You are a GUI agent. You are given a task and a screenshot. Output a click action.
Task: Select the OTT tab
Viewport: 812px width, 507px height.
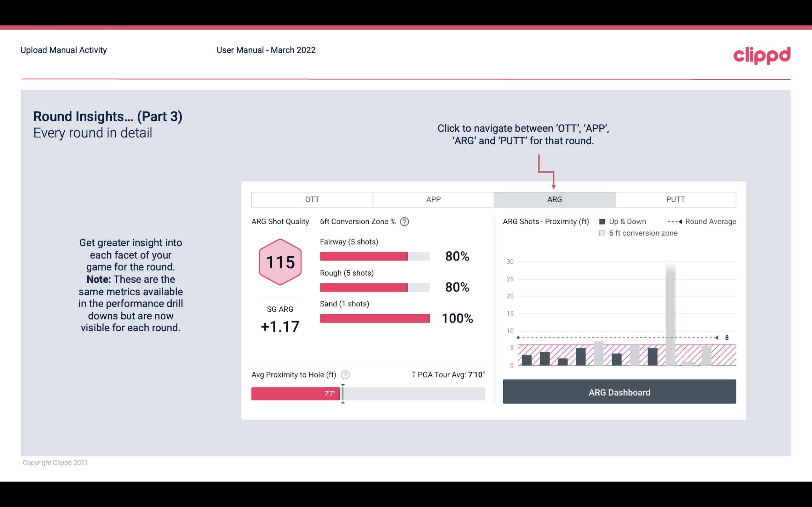311,200
